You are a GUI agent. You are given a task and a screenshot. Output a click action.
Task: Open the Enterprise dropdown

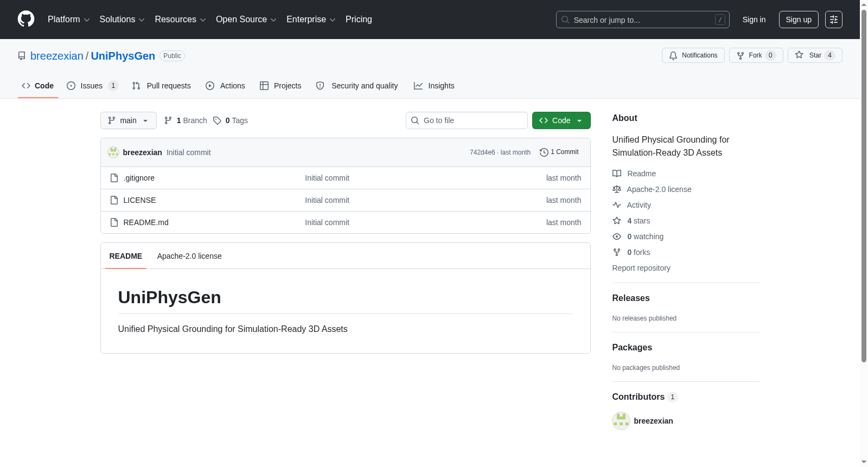click(311, 20)
